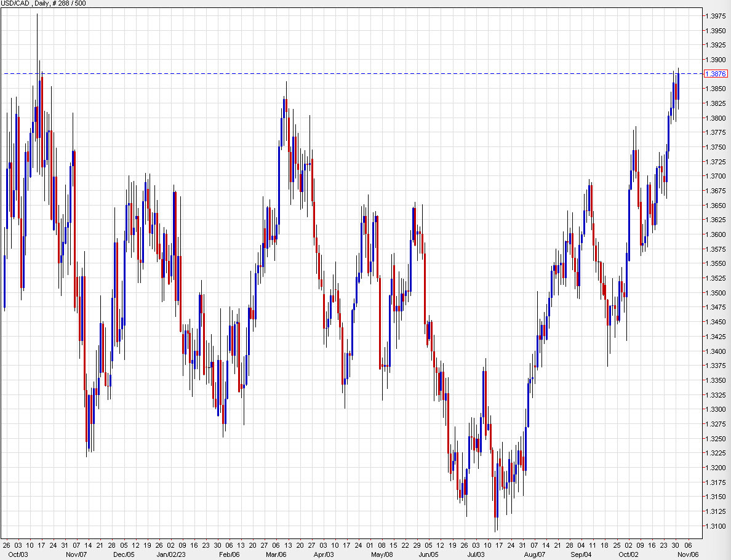The width and height of the screenshot is (731, 560).
Task: Click the vertical right border of the chart
Action: [x=701, y=277]
